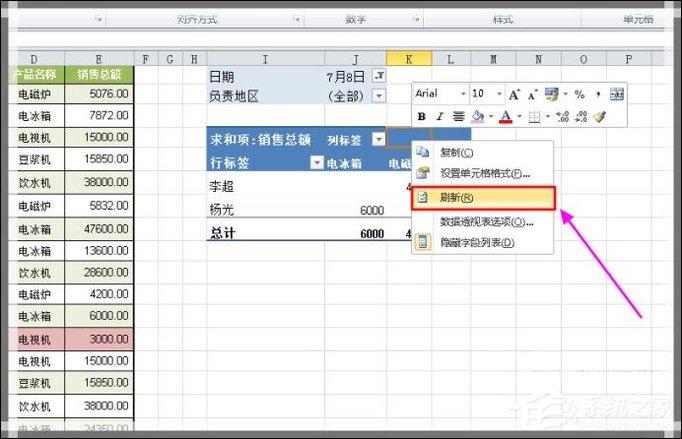Click format cells icon beside 设置单元格格式
Viewport: 682px width, 439px height.
tap(422, 173)
